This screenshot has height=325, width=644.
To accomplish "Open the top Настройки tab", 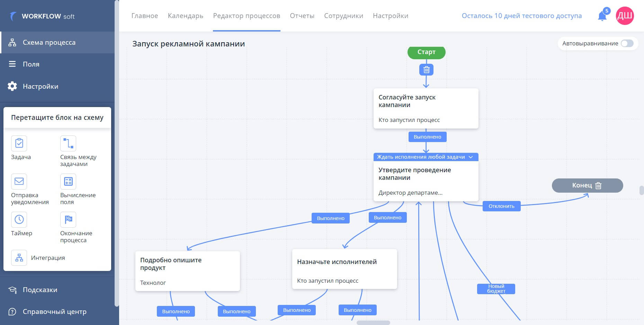I will coord(391,16).
